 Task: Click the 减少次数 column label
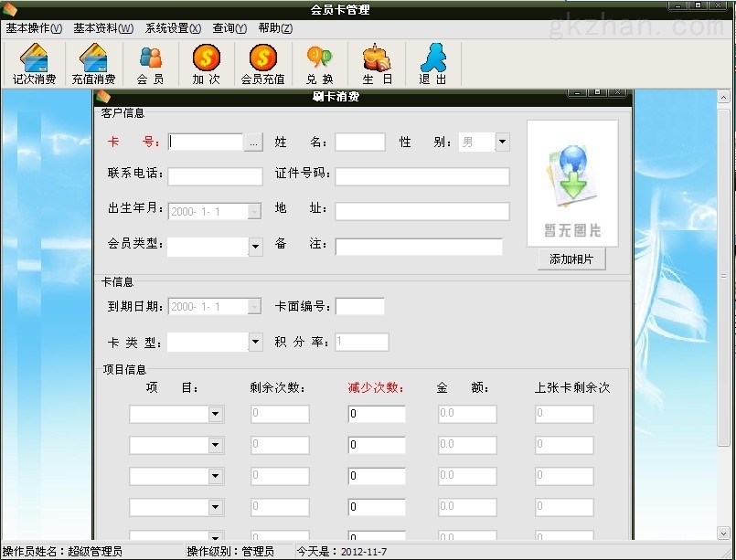tap(376, 387)
